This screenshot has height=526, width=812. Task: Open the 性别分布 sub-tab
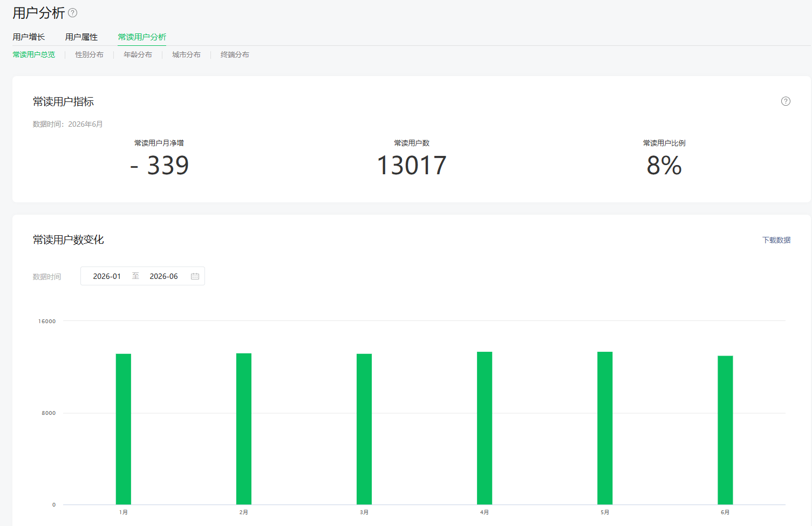click(89, 54)
